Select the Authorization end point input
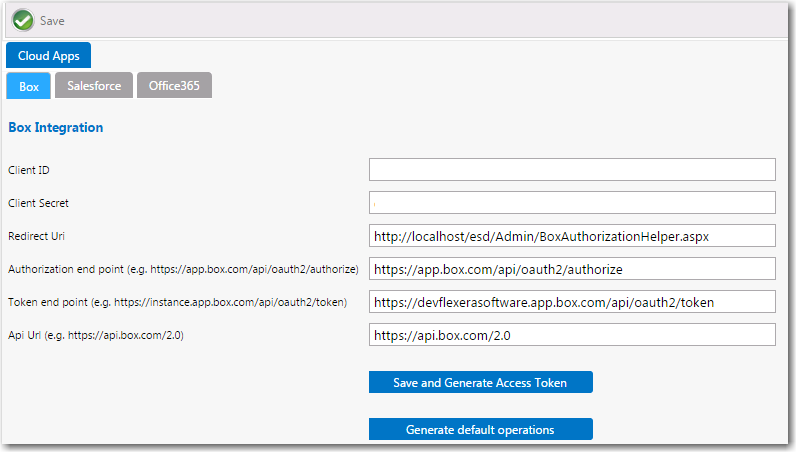Viewport: 796px width, 452px height. click(x=572, y=269)
